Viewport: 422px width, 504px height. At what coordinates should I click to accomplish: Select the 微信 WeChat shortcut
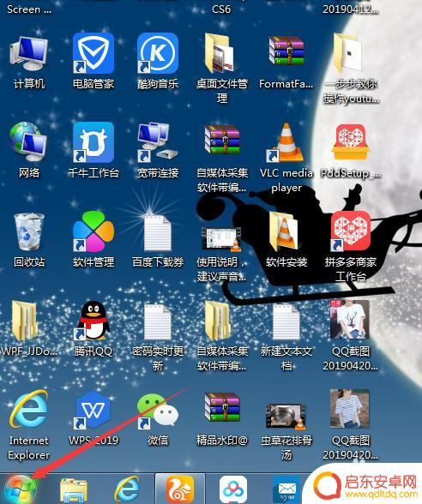coord(158,411)
